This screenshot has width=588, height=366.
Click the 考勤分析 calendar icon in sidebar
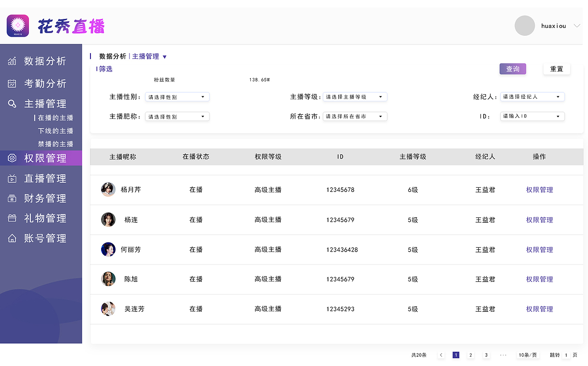click(12, 84)
